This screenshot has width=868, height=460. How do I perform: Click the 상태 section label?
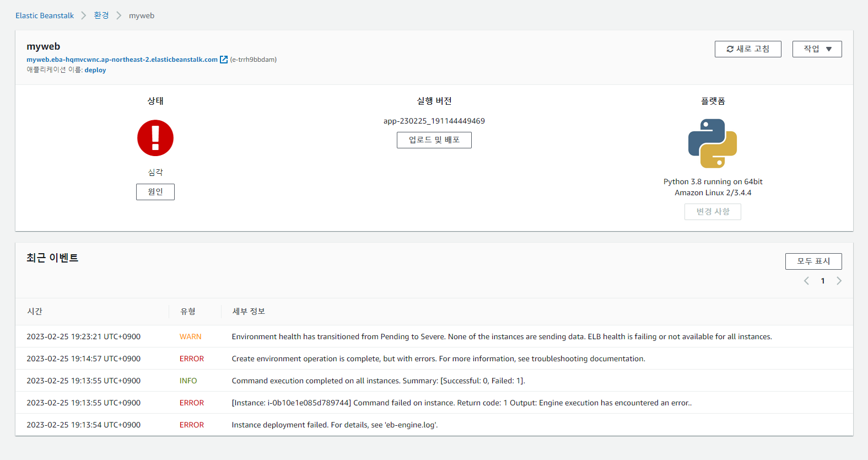click(x=155, y=101)
